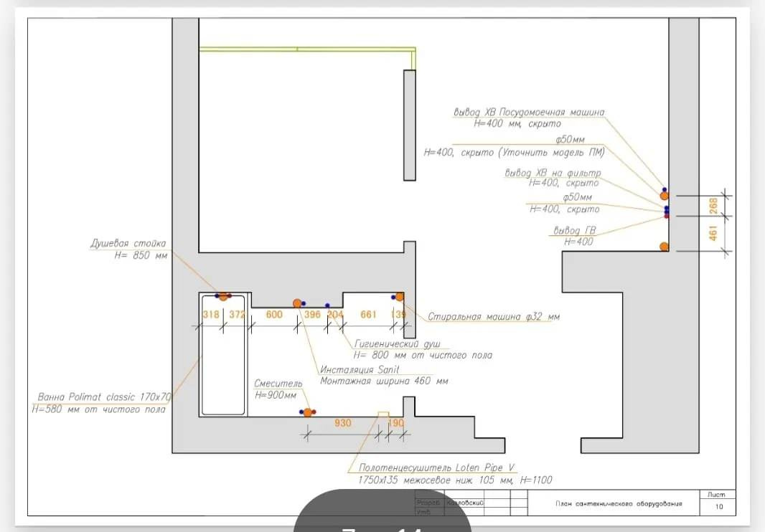The height and width of the screenshot is (532, 765).
Task: Select the 930 dimension value
Action: 342,423
